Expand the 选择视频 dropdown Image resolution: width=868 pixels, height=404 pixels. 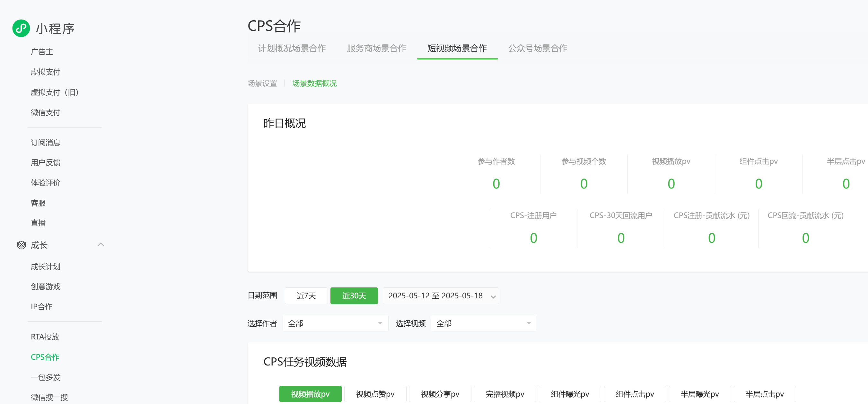[484, 323]
